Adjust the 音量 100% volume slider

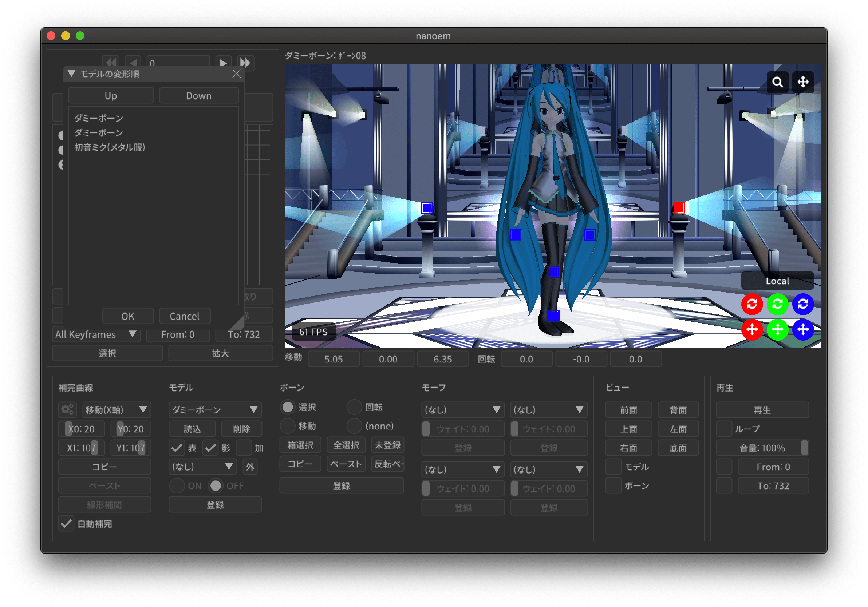762,448
